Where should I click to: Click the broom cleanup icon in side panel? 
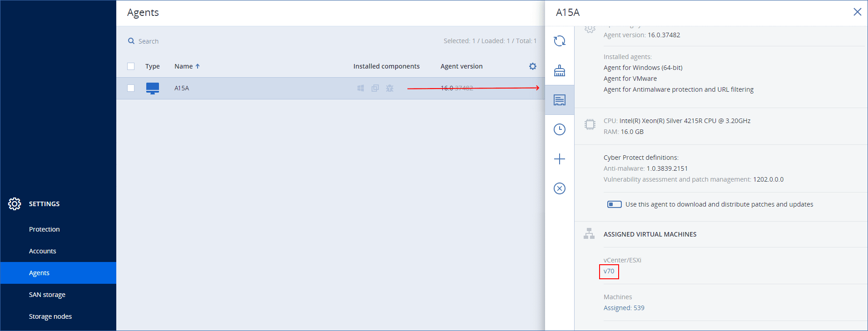[x=559, y=70]
